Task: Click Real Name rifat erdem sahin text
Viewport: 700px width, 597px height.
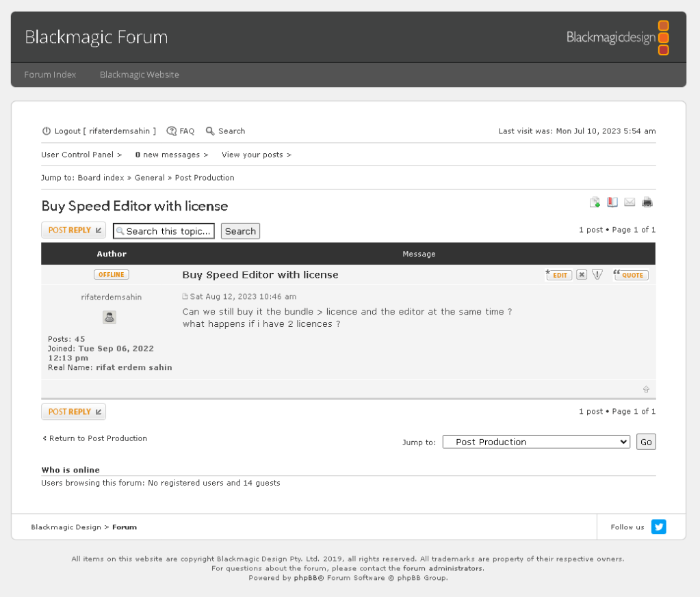Action: point(109,368)
